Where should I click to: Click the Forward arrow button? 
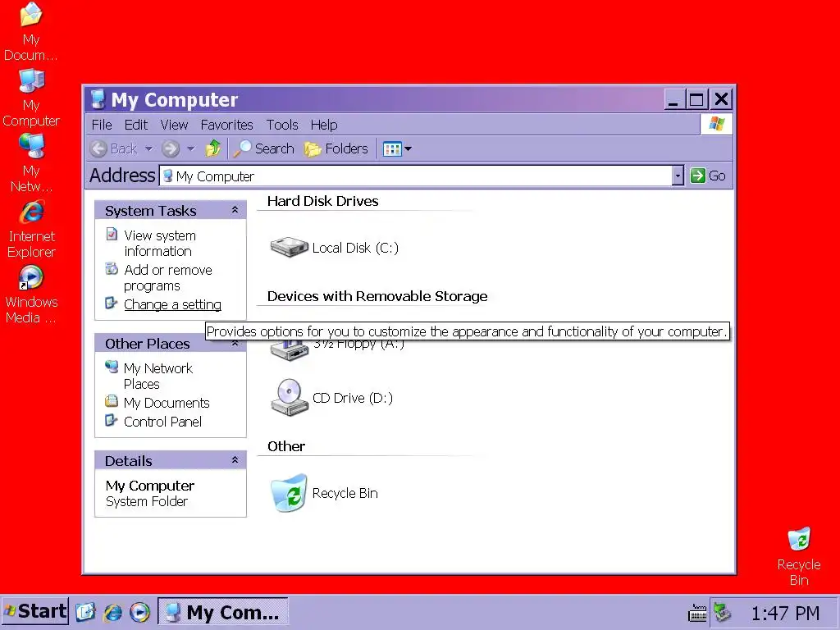click(171, 148)
